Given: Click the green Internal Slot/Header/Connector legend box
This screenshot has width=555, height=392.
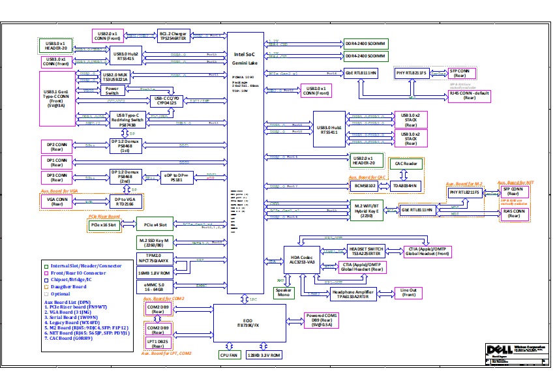Looking at the screenshot, I should pos(46,266).
